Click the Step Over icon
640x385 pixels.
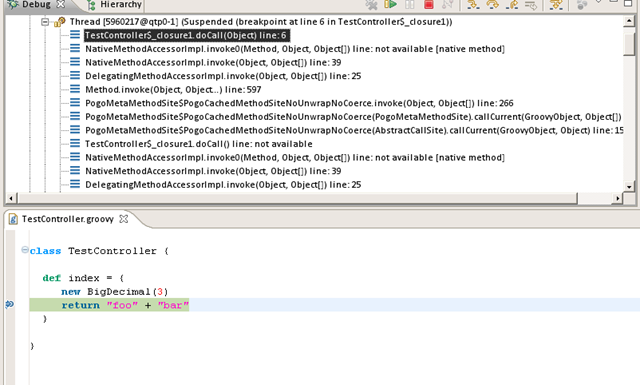tap(493, 4)
